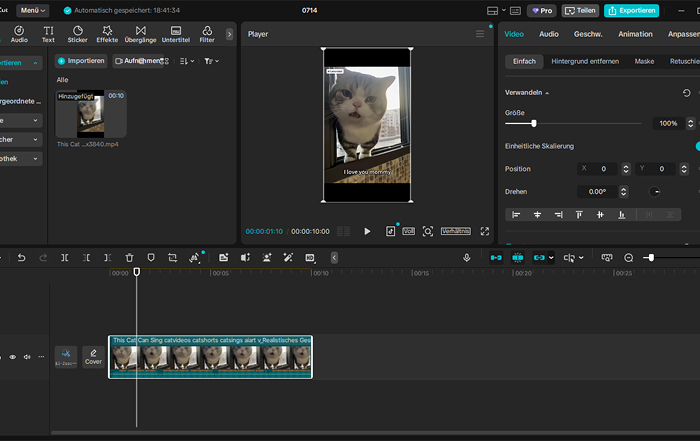
Task: Open the Menü dropdown
Action: (33, 10)
